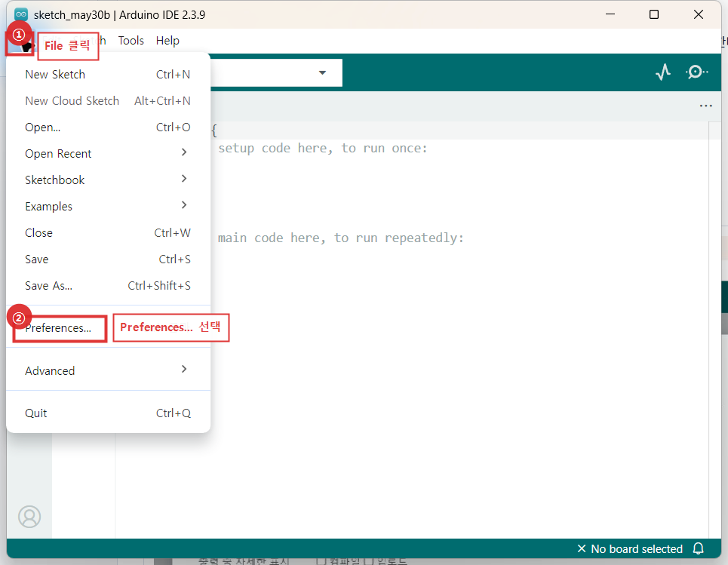Choose Close in the File menu

point(108,232)
